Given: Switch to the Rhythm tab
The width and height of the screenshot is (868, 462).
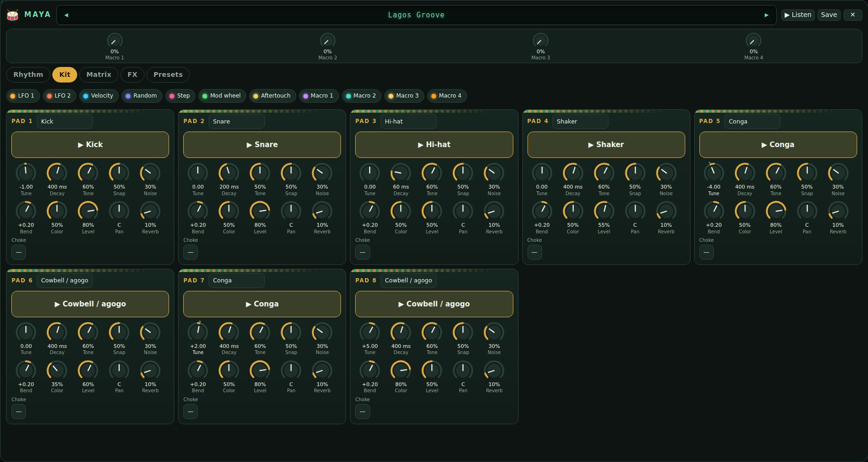Looking at the screenshot, I should 28,74.
